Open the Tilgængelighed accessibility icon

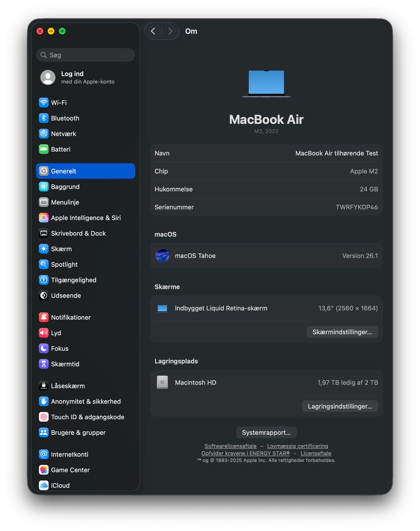(43, 280)
